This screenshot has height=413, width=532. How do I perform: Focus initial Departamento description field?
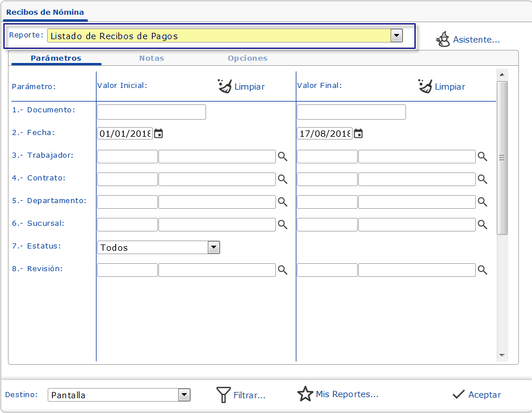point(217,202)
